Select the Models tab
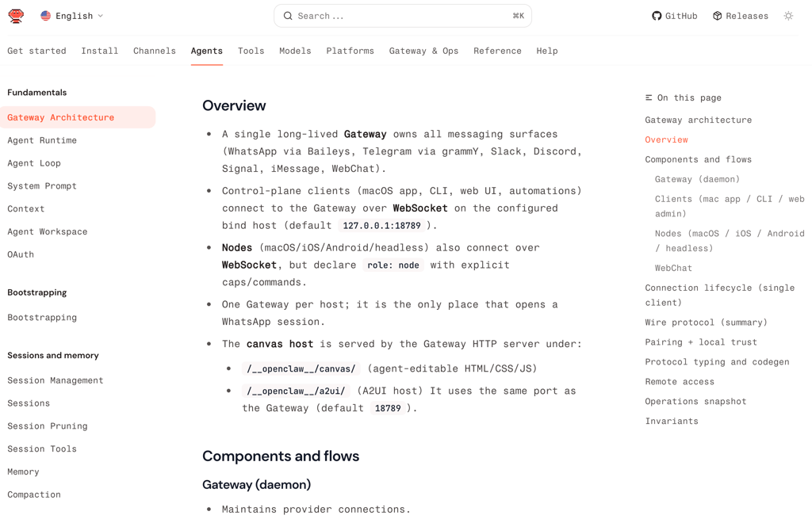Screen dimensions: 812x519 pyautogui.click(x=295, y=51)
